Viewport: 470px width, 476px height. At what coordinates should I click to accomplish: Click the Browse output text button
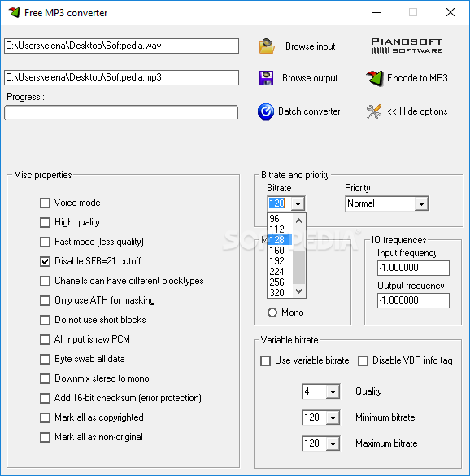(x=310, y=78)
